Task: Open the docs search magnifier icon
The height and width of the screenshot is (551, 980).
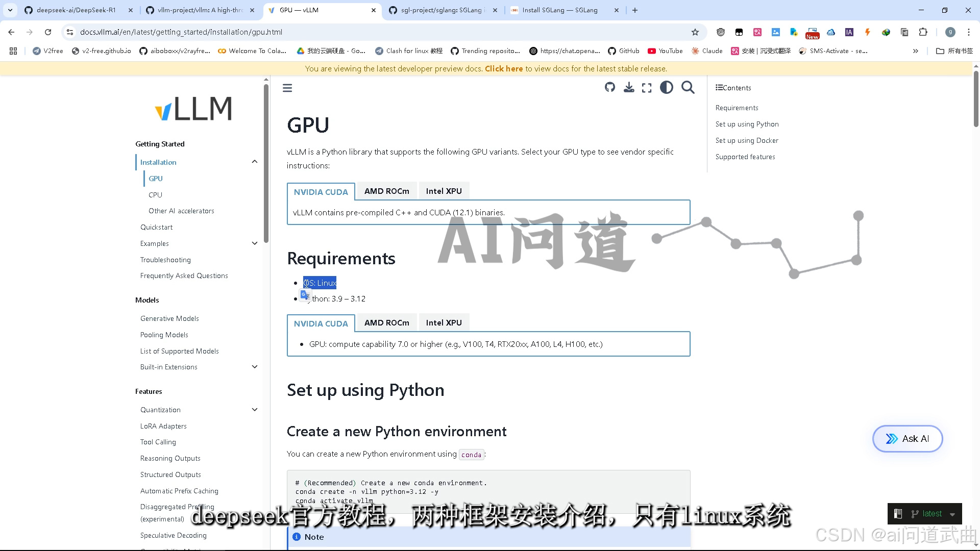Action: click(688, 88)
